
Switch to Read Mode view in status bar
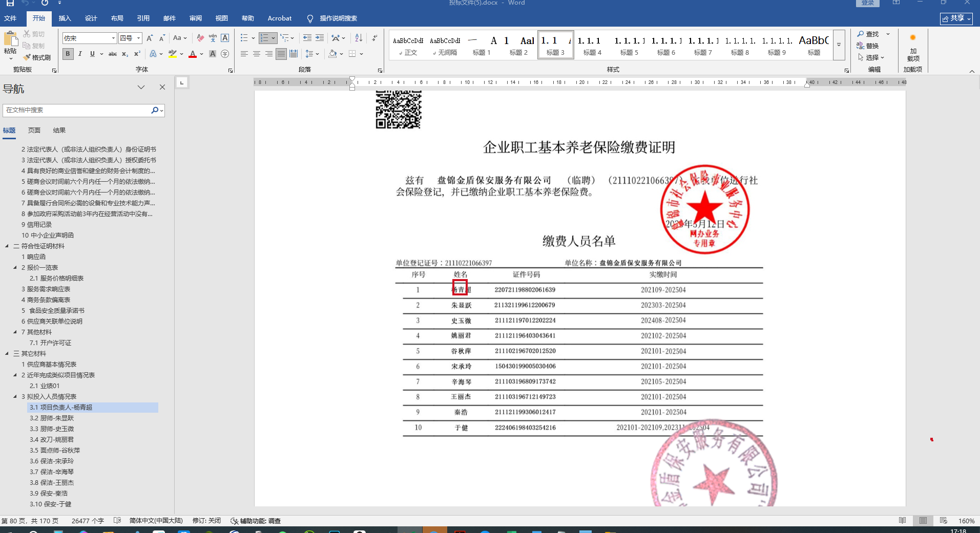pos(903,521)
